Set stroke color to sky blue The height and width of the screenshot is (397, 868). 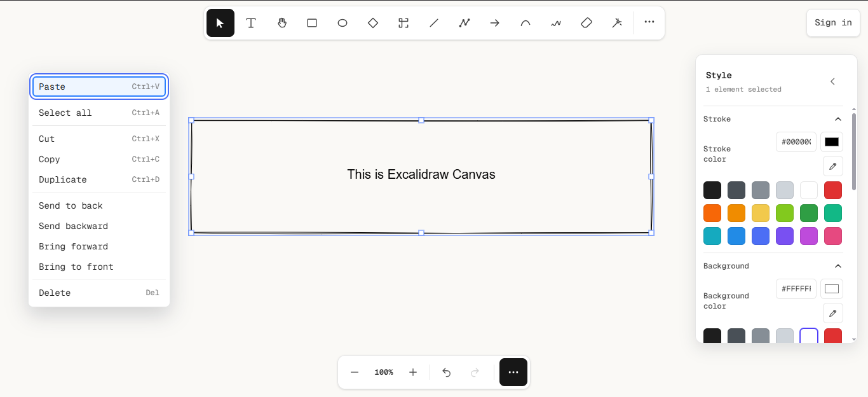click(736, 236)
